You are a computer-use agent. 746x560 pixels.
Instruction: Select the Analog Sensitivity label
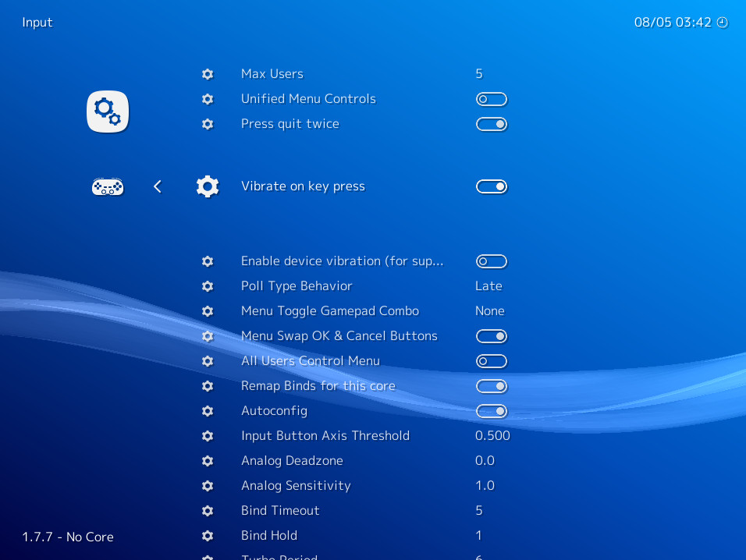296,486
